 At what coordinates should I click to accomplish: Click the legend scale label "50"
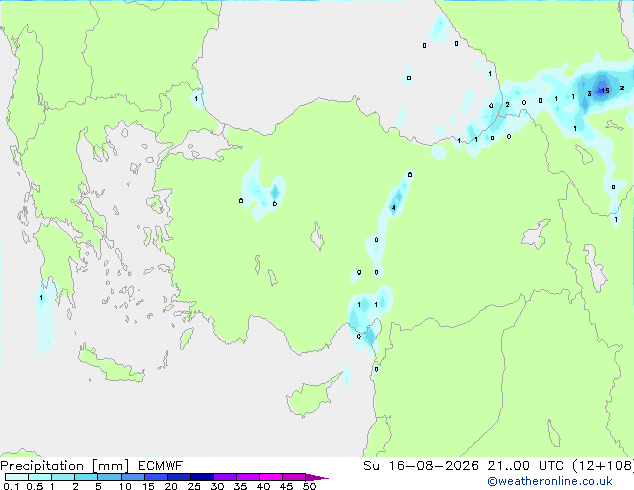(309, 486)
